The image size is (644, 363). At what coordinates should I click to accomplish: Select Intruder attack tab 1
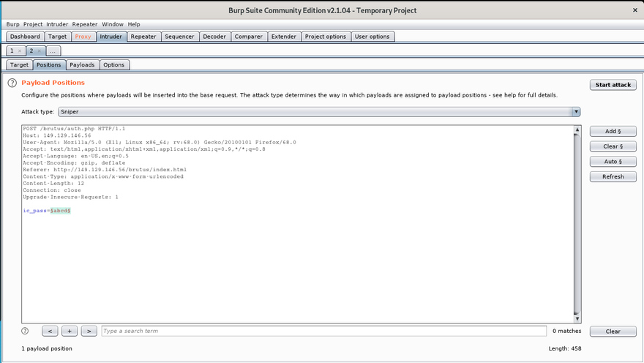[12, 51]
